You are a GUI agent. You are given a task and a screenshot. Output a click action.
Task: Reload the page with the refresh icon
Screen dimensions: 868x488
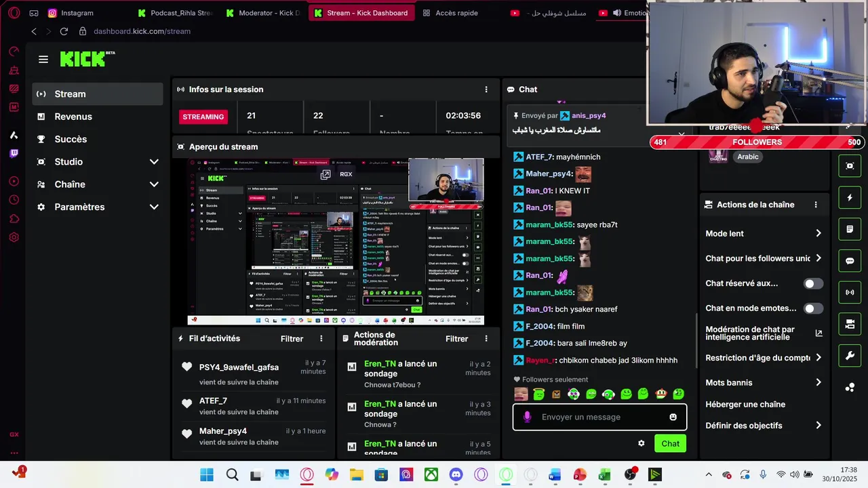(x=64, y=31)
